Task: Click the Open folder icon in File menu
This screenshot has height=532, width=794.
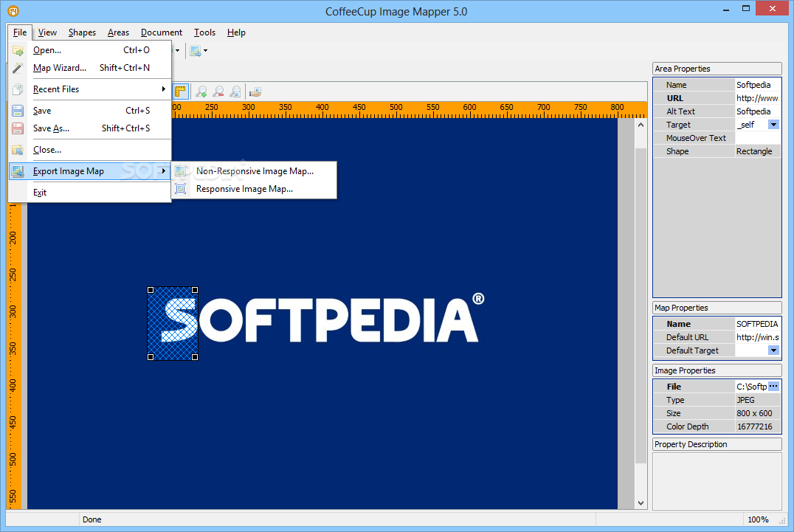Action: coord(18,50)
